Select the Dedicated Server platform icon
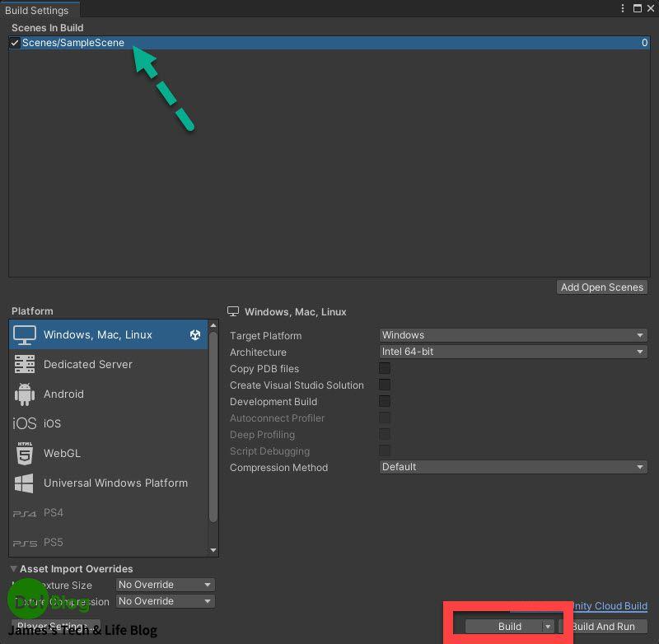659x644 pixels. [x=25, y=364]
